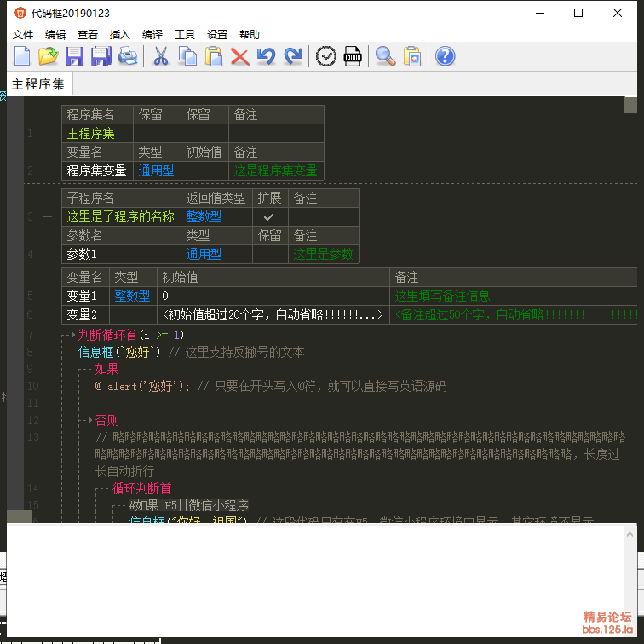Click the 初始值超过20个字 initial value cell

coord(273,314)
